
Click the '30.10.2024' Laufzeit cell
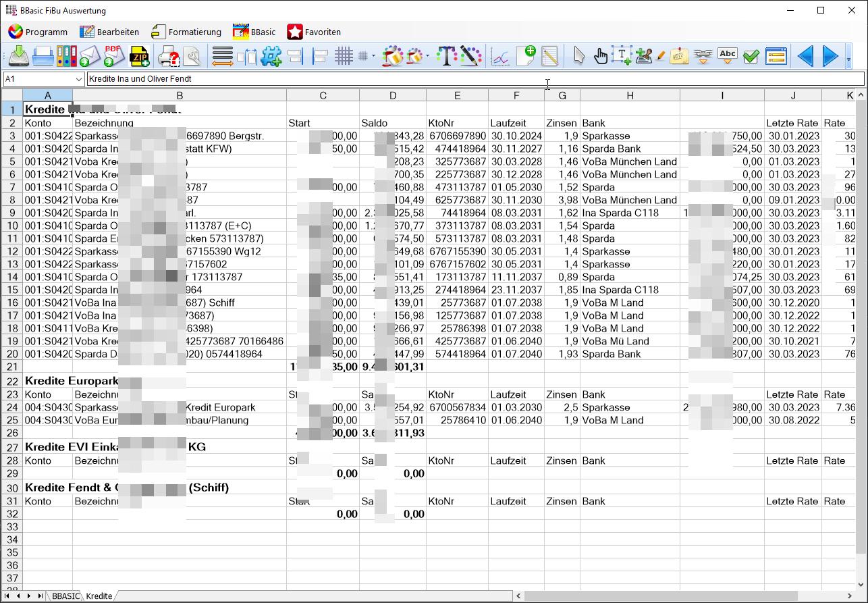point(516,136)
